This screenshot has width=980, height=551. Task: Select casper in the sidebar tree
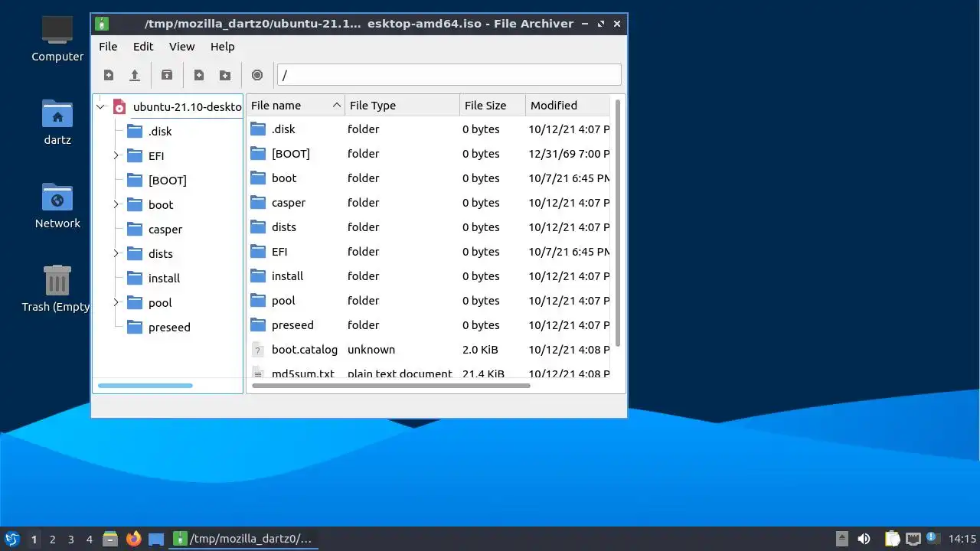[165, 230]
